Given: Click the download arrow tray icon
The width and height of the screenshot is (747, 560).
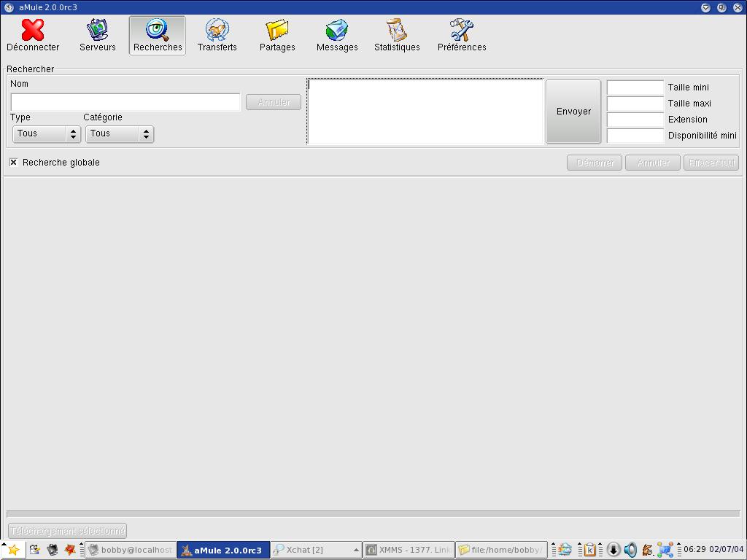Looking at the screenshot, I should pos(613,550).
